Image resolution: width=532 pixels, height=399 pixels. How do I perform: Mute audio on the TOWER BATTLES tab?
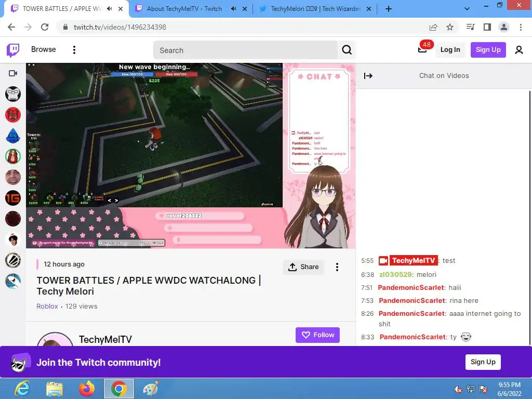pyautogui.click(x=109, y=9)
